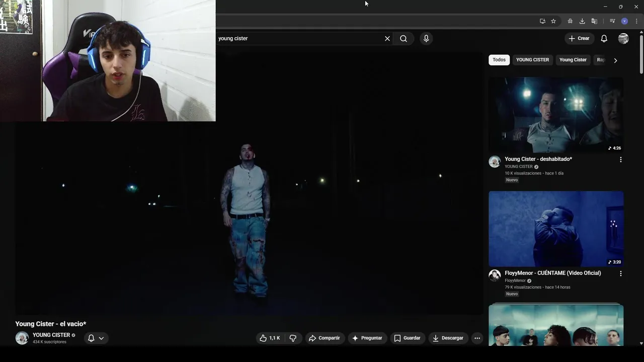The width and height of the screenshot is (644, 362).
Task: Click '434 K suscriptores' text
Action: tap(49, 342)
